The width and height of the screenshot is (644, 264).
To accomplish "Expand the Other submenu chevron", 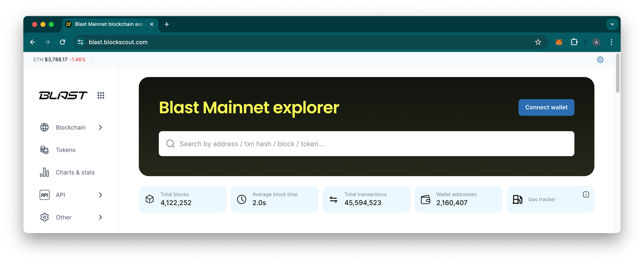I will (x=100, y=217).
